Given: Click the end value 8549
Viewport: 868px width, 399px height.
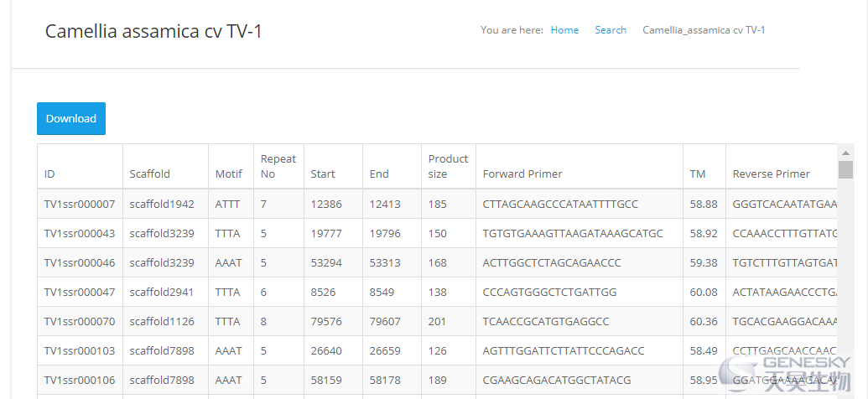Looking at the screenshot, I should click(x=382, y=293).
